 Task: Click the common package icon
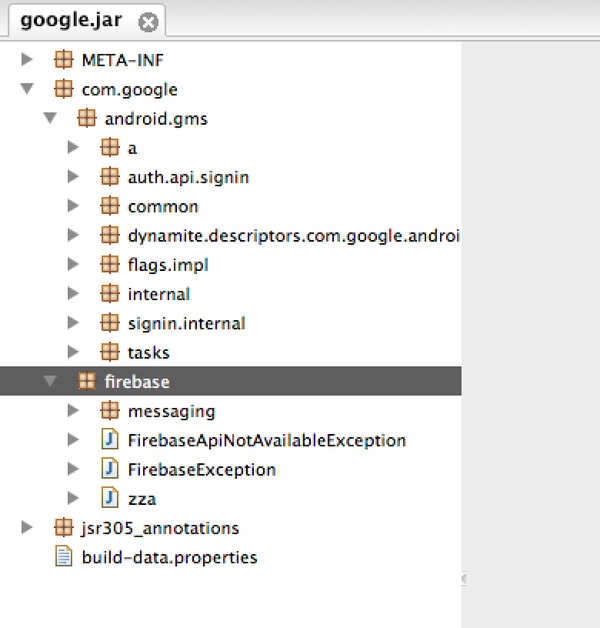110,206
